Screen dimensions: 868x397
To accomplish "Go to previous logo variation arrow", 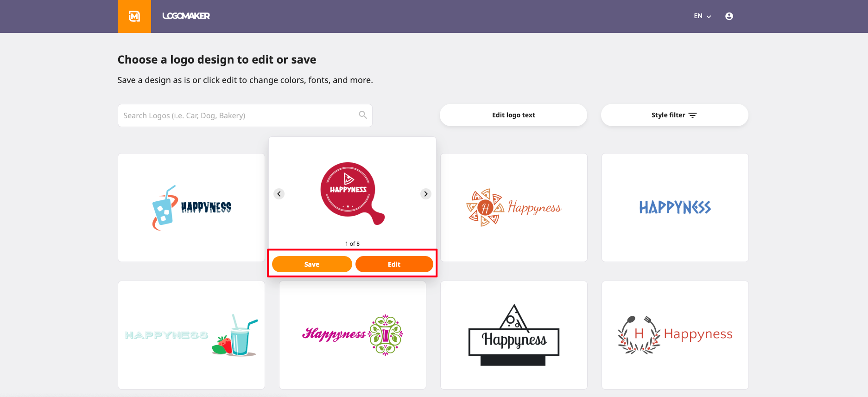I will point(279,194).
